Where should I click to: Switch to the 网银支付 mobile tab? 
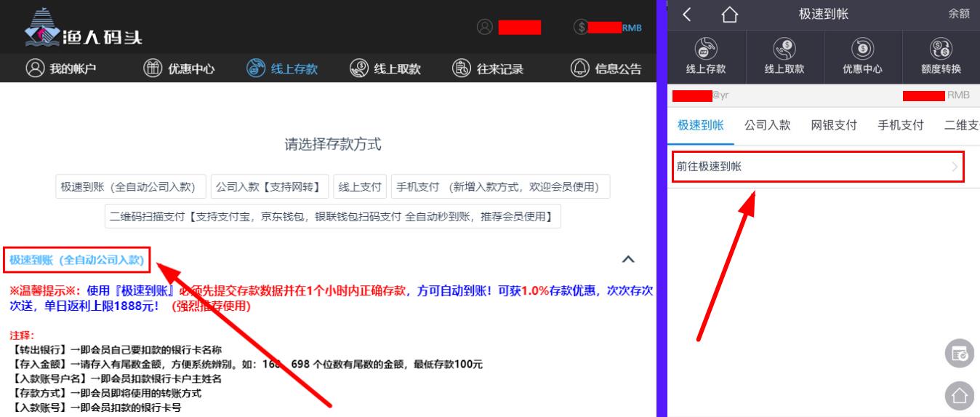[834, 125]
